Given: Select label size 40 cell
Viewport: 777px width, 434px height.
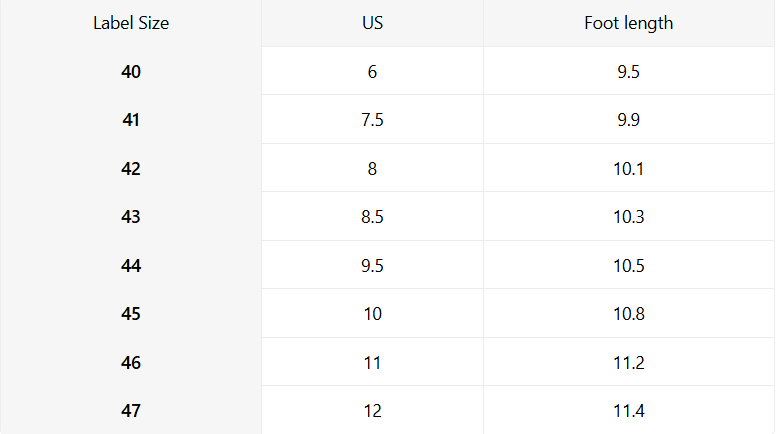Looking at the screenshot, I should [x=131, y=72].
